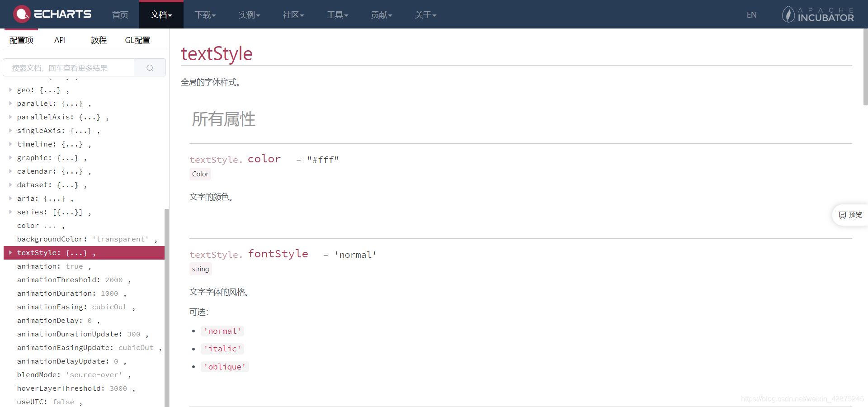Click the string type tag
Screen dimensions: 868x407
tap(200, 269)
